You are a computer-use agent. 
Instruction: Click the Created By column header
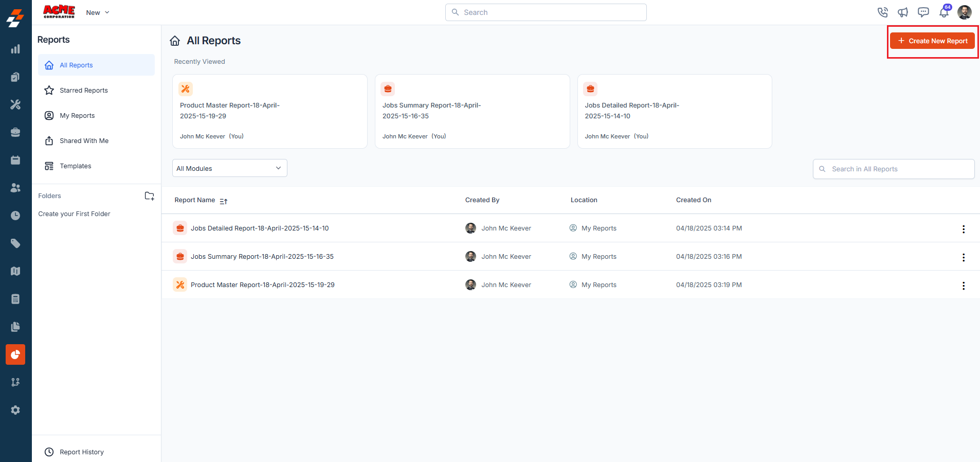tap(482, 200)
